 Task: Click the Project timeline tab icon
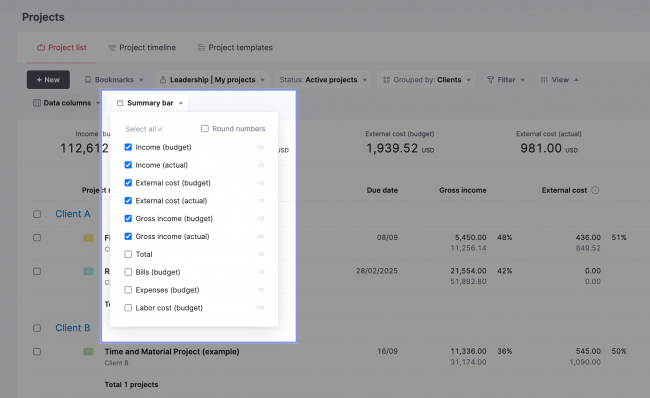(x=112, y=48)
